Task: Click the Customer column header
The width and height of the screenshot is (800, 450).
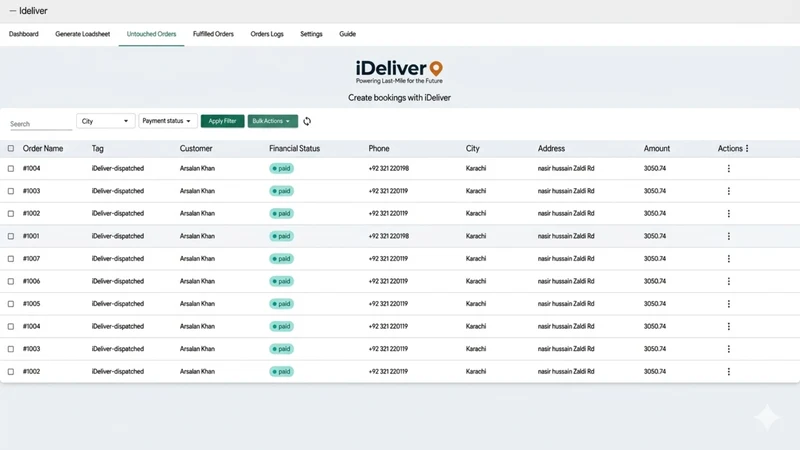Action: click(196, 148)
